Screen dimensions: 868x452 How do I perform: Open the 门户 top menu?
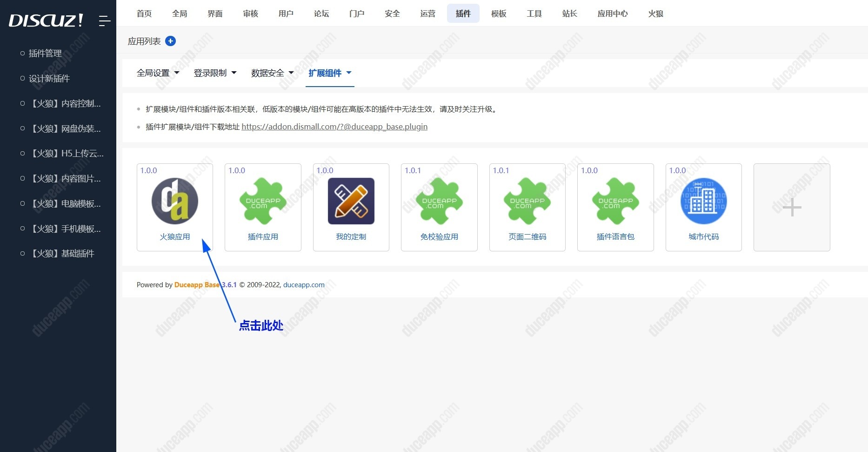[x=357, y=13]
